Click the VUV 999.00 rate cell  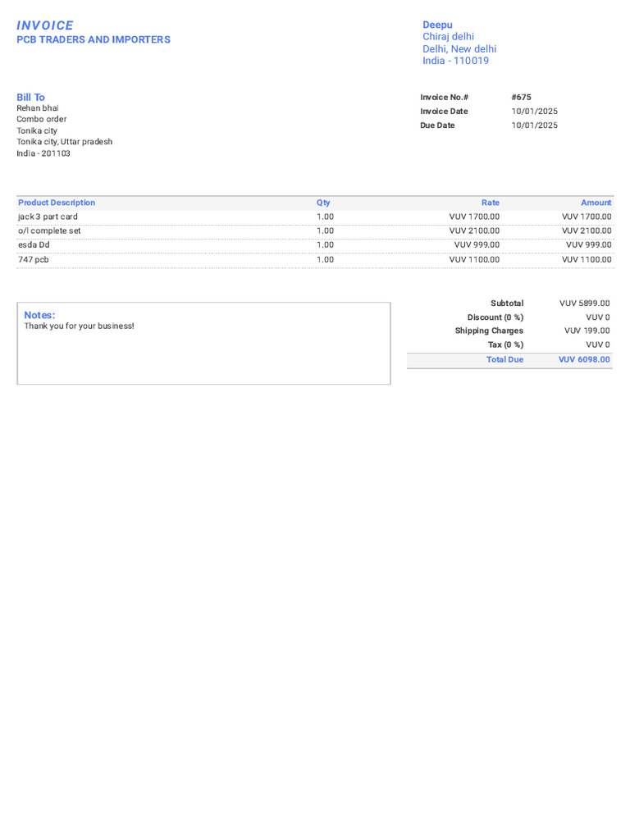(477, 244)
